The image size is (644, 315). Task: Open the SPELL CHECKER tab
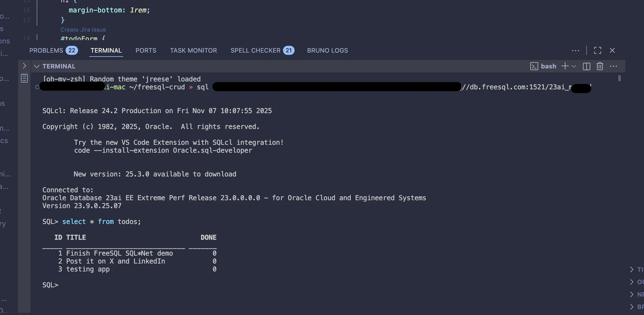click(x=255, y=51)
